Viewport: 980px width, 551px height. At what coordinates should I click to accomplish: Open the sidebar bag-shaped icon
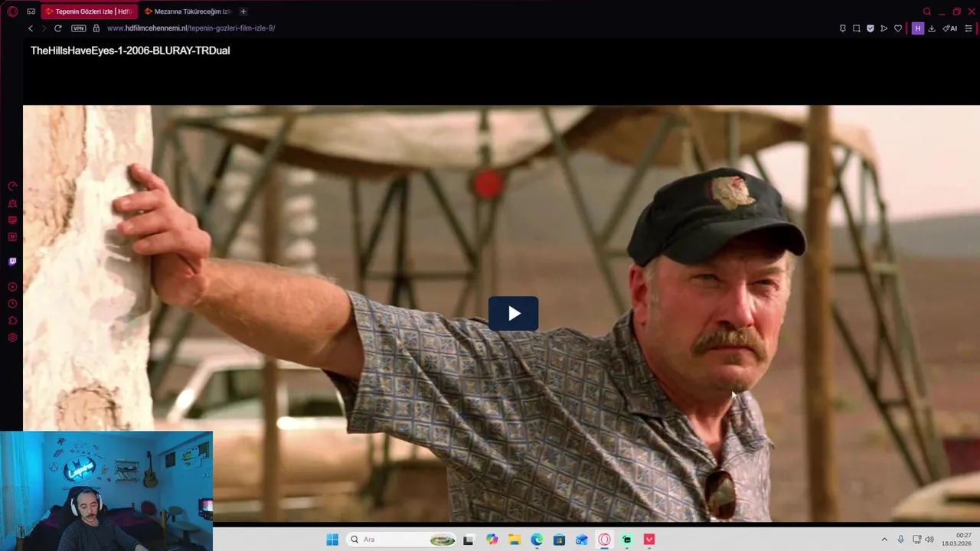(12, 204)
